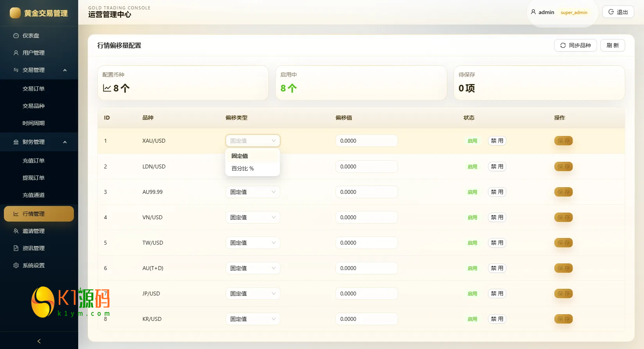Open 交易品种 submenu item
The width and height of the screenshot is (644, 349).
click(x=39, y=106)
